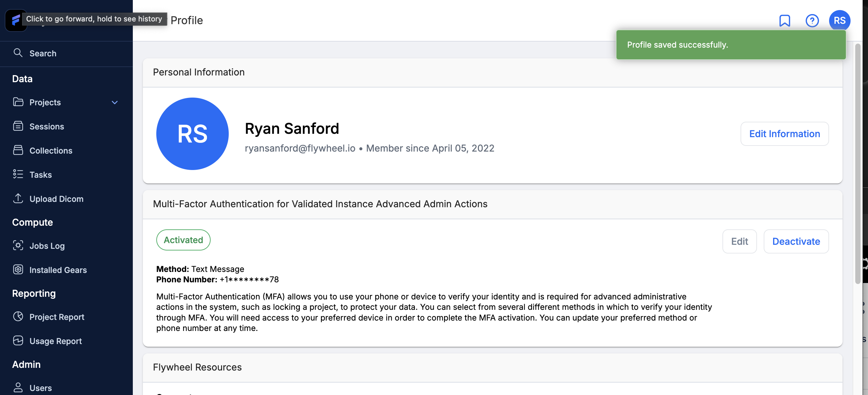868x395 pixels.
Task: Click the Project Report pie chart icon
Action: 18,316
